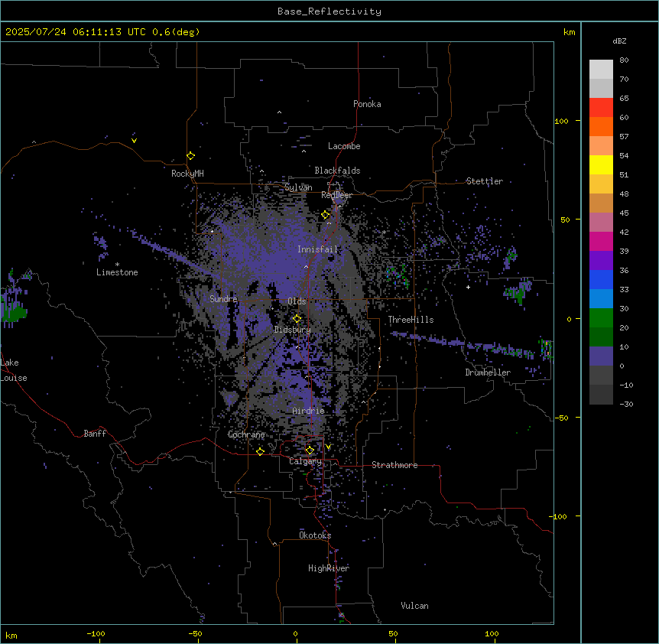Select the RedDeer city label
659x644 pixels.
[x=336, y=195]
